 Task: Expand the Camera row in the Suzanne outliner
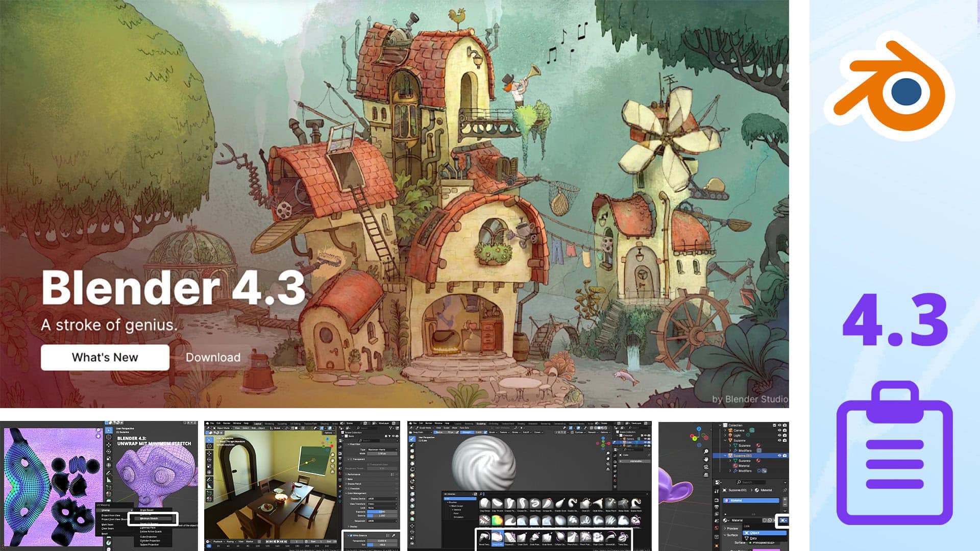725,430
